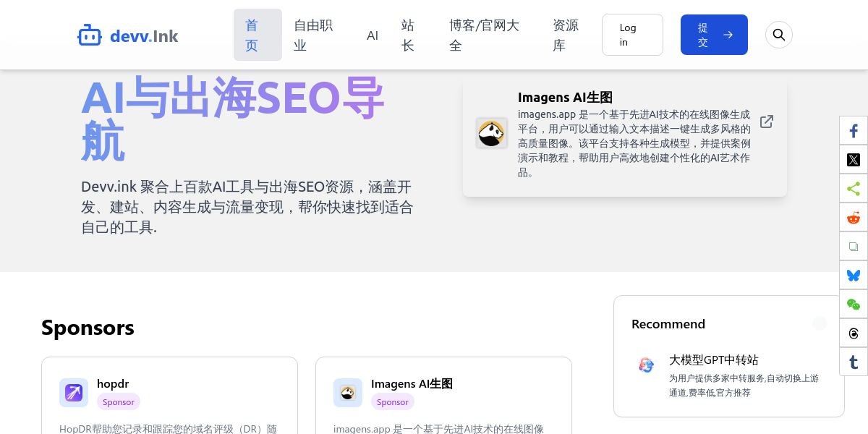
Task: Click the green ShareThis share icon
Action: [854, 189]
